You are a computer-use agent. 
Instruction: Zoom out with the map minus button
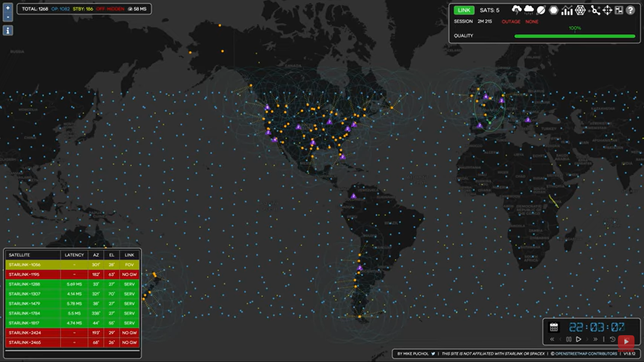(8, 16)
